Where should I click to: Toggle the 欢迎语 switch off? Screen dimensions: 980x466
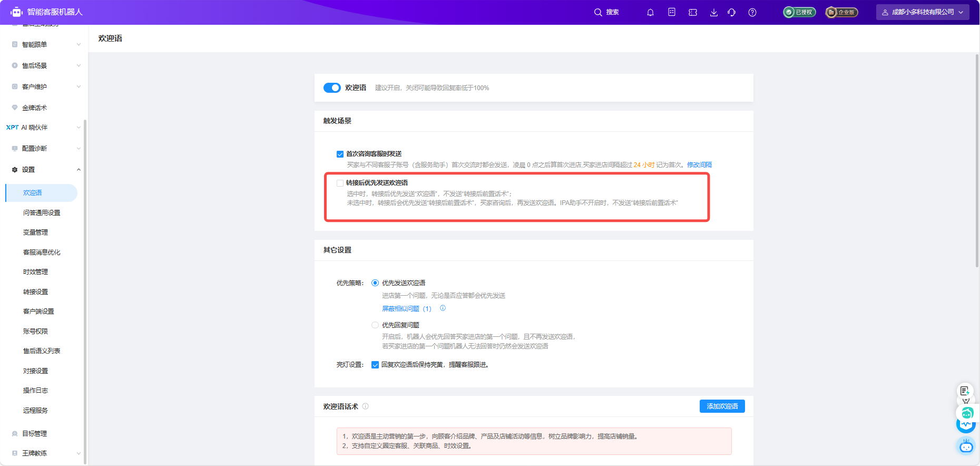click(x=332, y=88)
